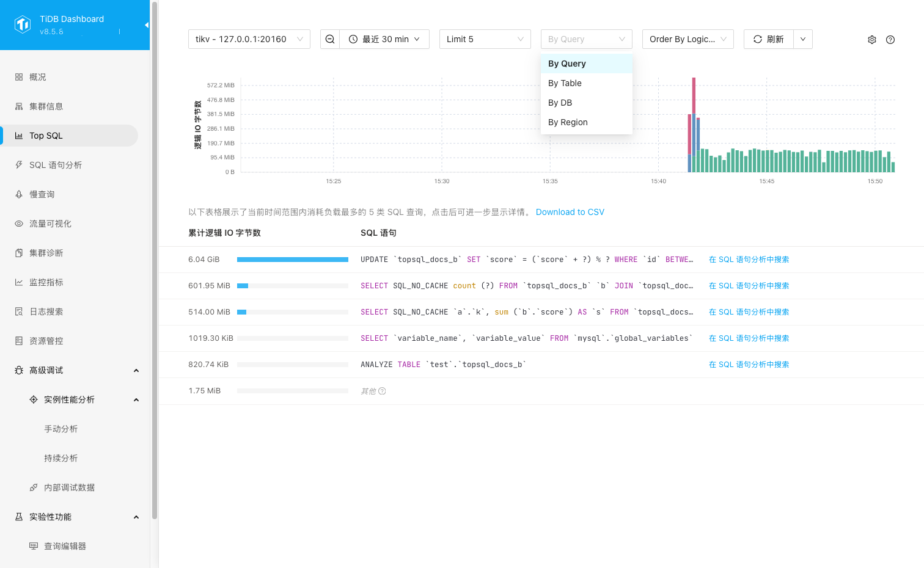Click the TiDB logo icon

coord(23,24)
